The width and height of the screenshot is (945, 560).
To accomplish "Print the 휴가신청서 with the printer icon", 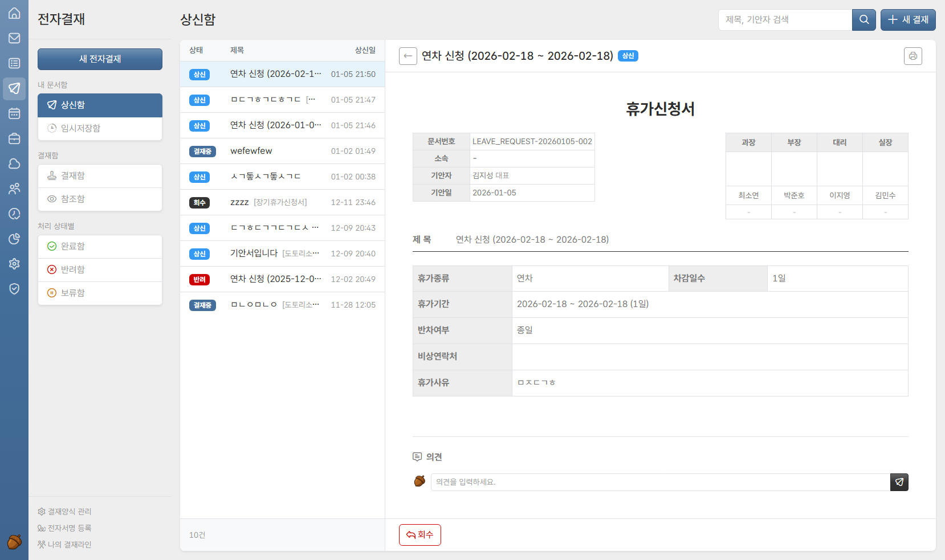I will (x=913, y=56).
